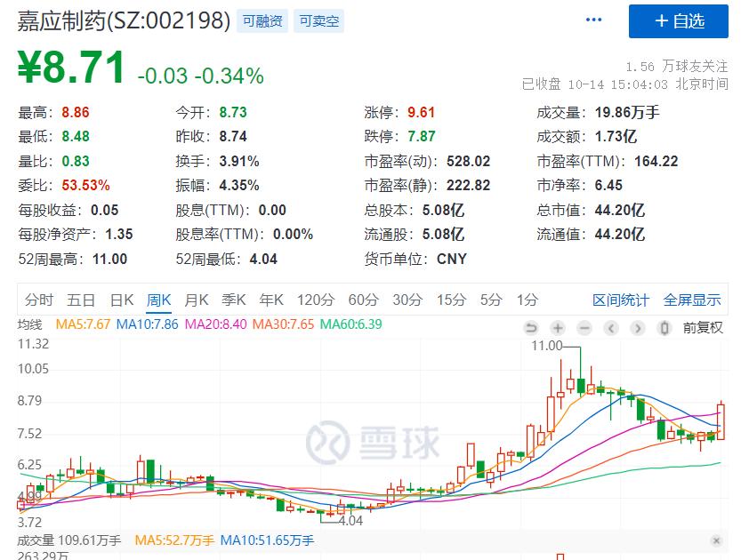Click the 委比 value 53.53%
This screenshot has width=749, height=560.
[x=86, y=185]
